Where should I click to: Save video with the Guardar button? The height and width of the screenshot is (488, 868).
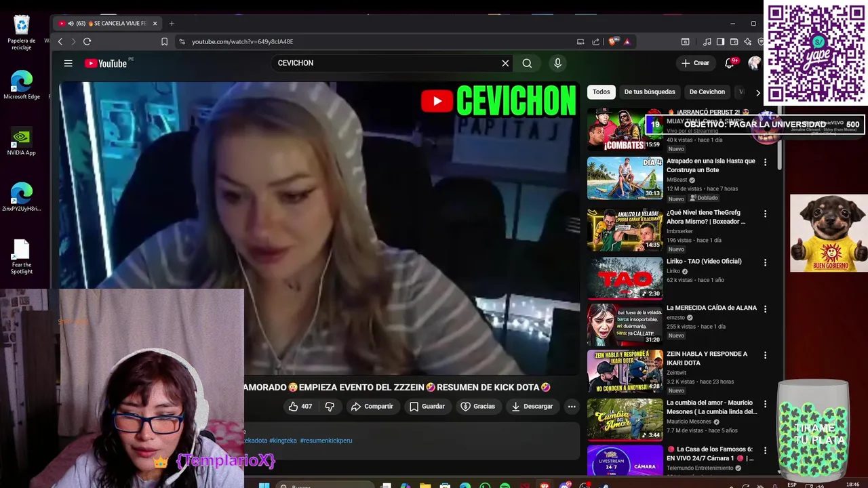(x=427, y=406)
